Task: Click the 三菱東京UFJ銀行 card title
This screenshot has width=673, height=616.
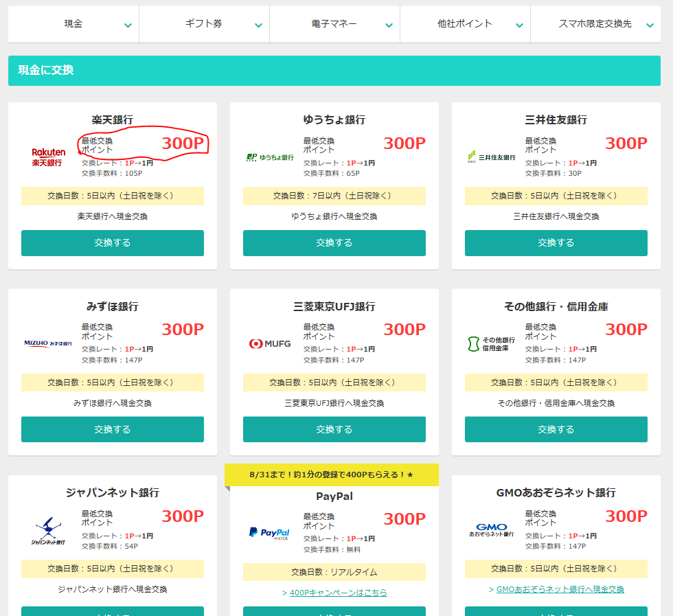Action: point(334,306)
